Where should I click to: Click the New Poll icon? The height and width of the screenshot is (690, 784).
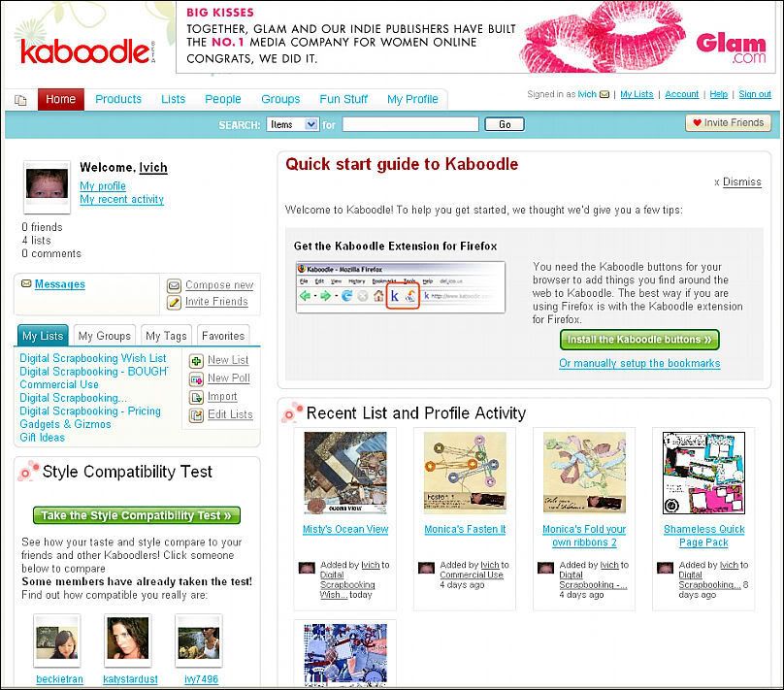tap(196, 379)
